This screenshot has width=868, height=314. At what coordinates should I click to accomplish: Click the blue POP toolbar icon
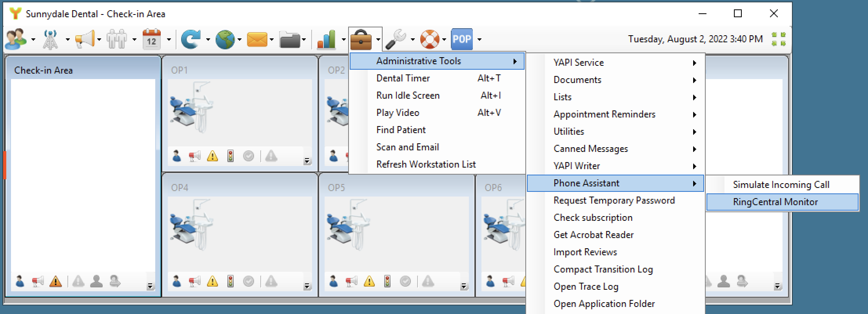click(x=462, y=39)
